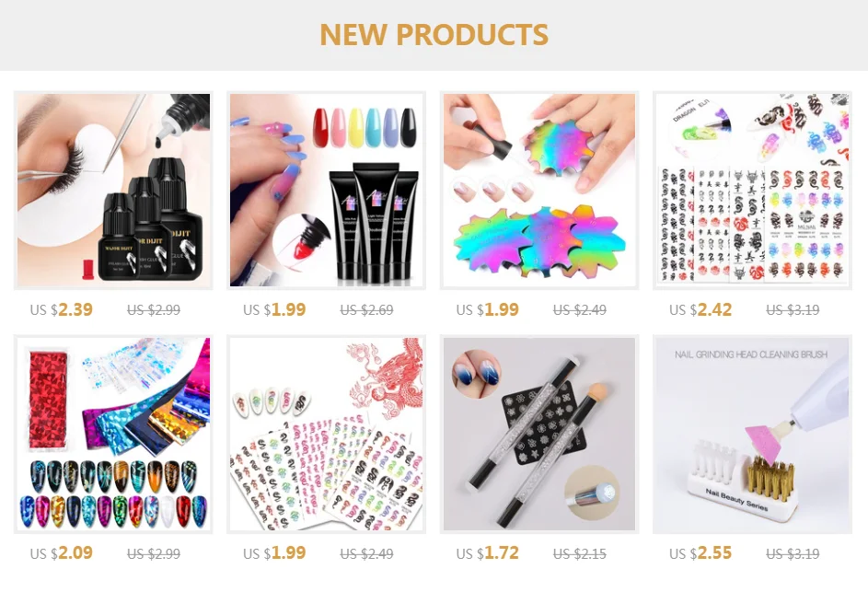Click the US $2.39 sale price
This screenshot has height=592, width=868.
[x=62, y=309]
